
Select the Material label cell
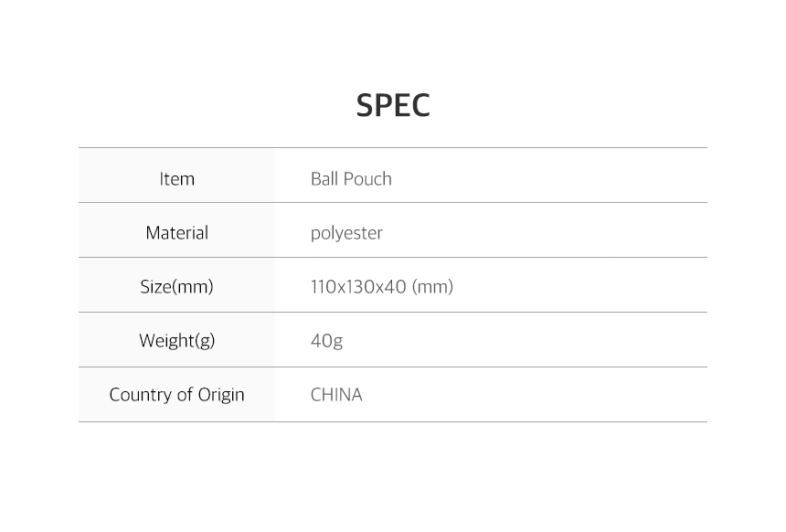pos(176,230)
